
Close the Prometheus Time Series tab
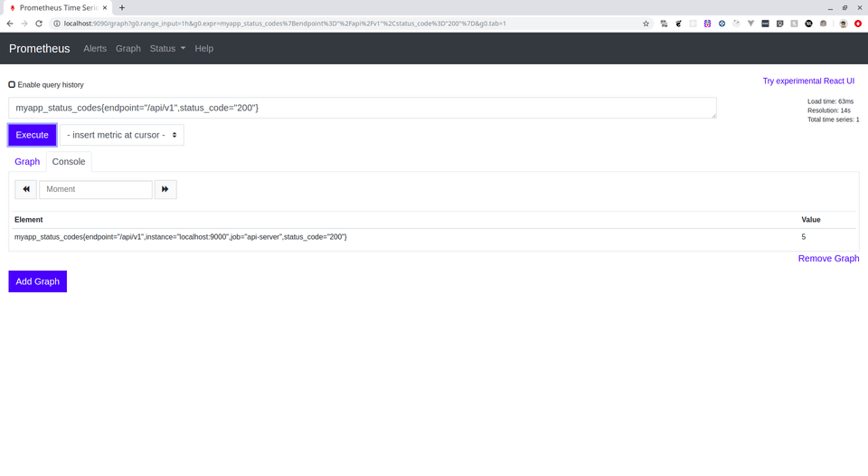click(x=105, y=8)
